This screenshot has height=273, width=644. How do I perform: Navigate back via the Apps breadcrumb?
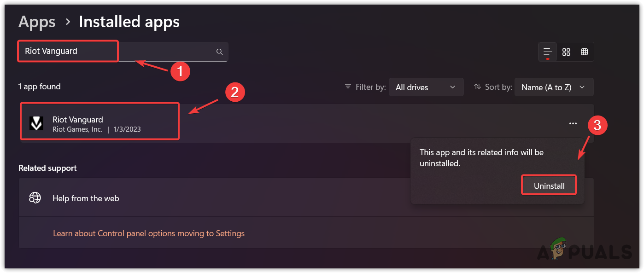(37, 22)
